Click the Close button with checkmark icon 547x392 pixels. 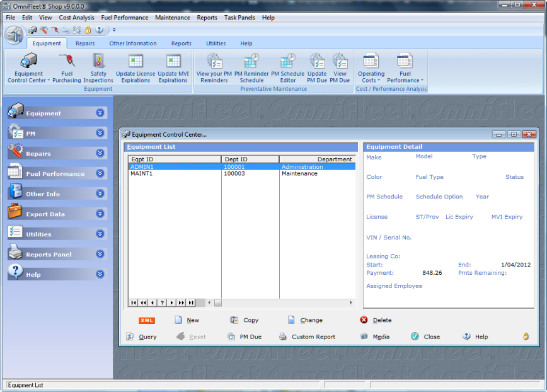[425, 337]
